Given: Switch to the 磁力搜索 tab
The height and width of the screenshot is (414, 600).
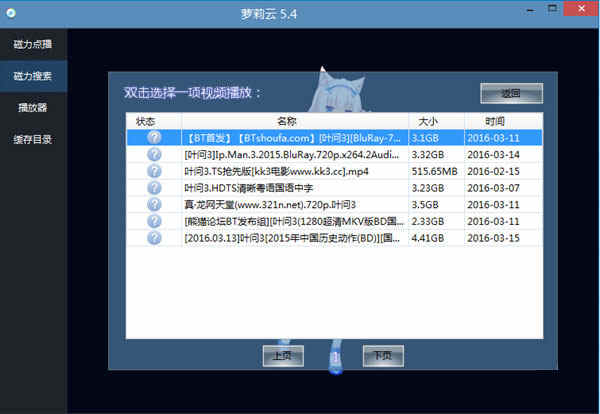Looking at the screenshot, I should point(33,76).
